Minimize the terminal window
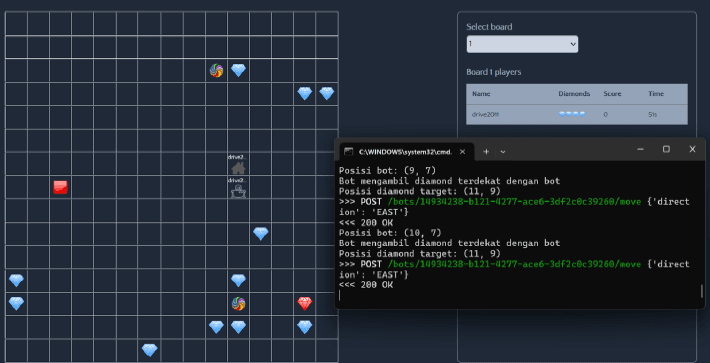Viewport: 710px width, 363px height. 640,149
